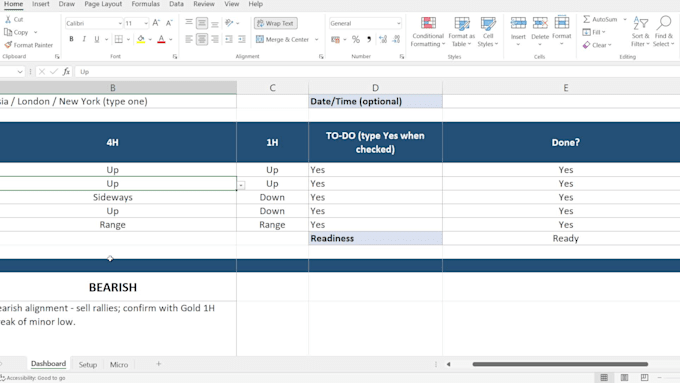Open the General number format dropdown
The height and width of the screenshot is (383, 680).
tap(398, 23)
